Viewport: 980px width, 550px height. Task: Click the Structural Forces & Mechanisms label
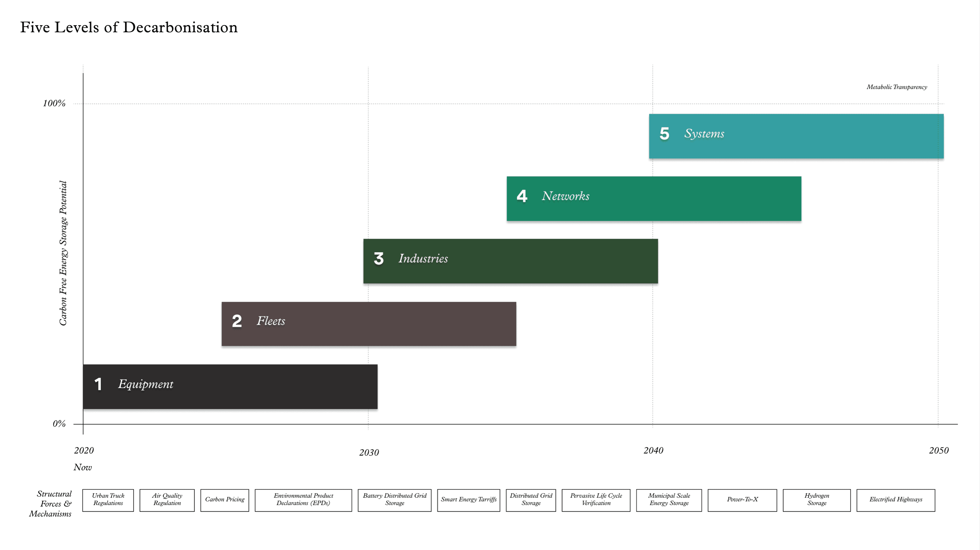tap(50, 503)
